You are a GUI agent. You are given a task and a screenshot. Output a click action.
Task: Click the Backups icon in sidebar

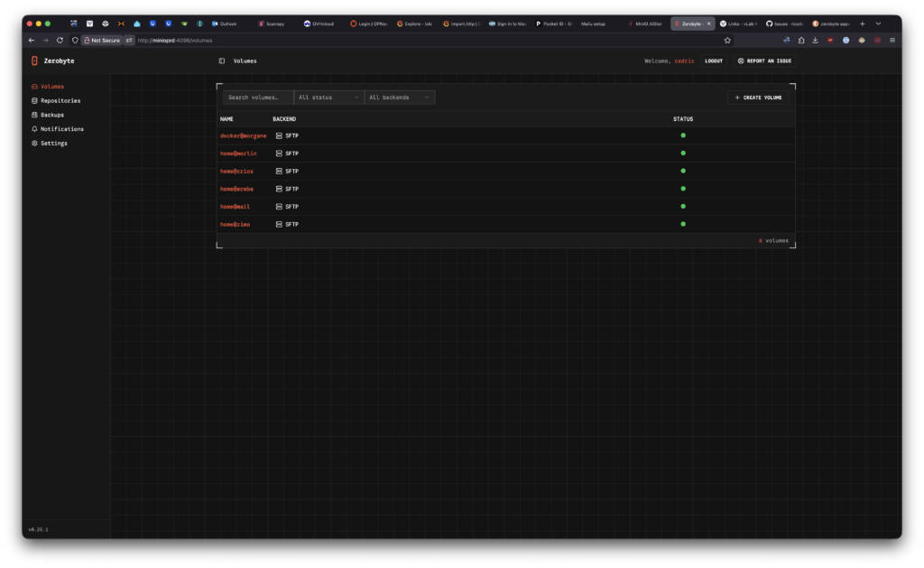(34, 115)
